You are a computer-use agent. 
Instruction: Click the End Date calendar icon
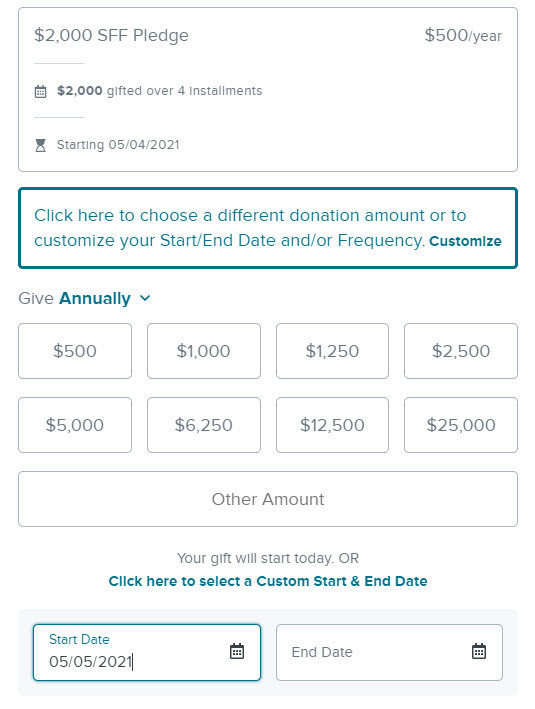point(479,651)
